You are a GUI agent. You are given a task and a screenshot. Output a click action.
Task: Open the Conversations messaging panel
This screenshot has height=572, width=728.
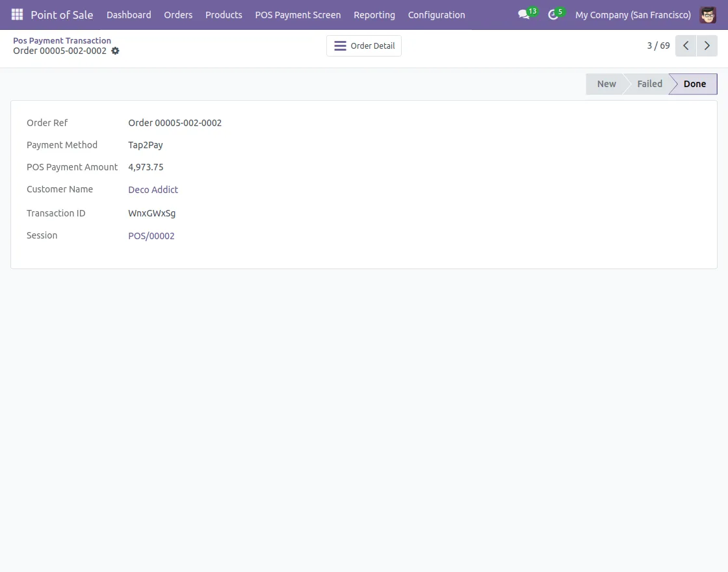pos(524,14)
